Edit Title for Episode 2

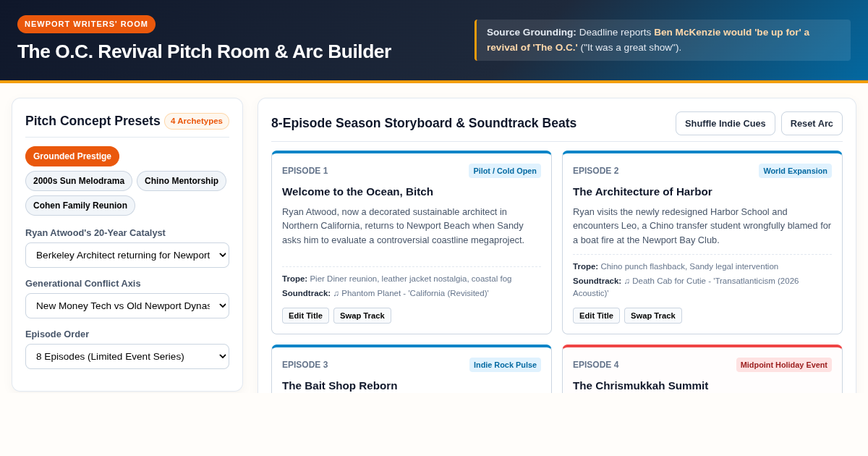coord(596,316)
